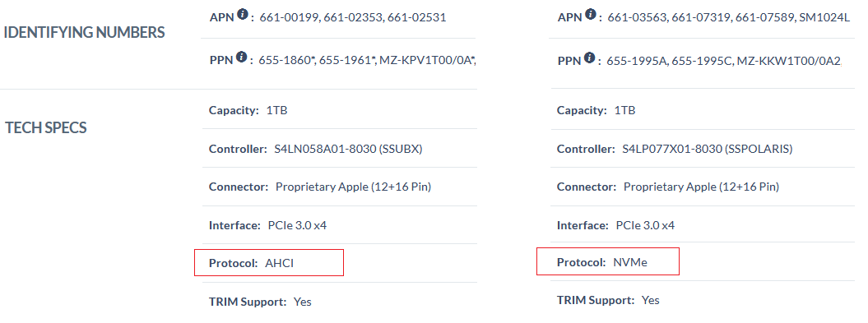Viewport: 868px width, 323px height.
Task: Click the right TRIM Support Yes row
Action: click(x=703, y=300)
